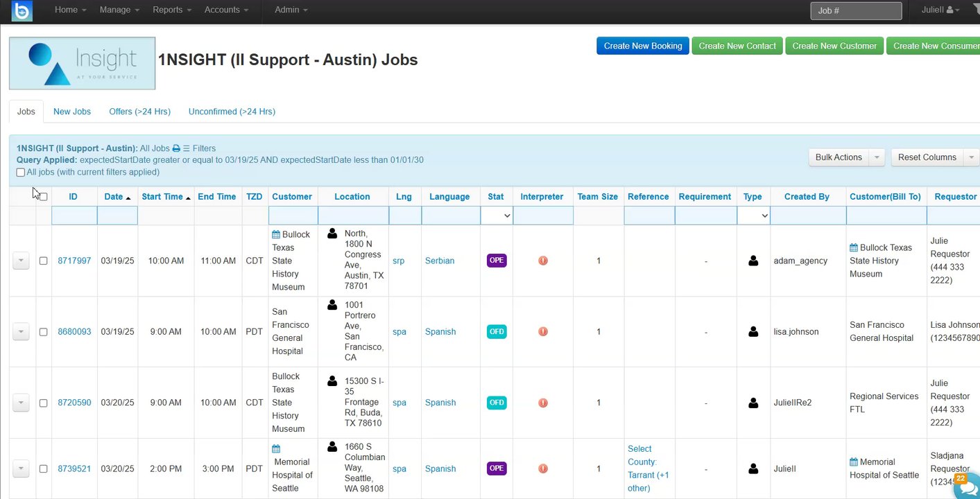
Task: Open job ID 8739521 link
Action: [x=74, y=469]
